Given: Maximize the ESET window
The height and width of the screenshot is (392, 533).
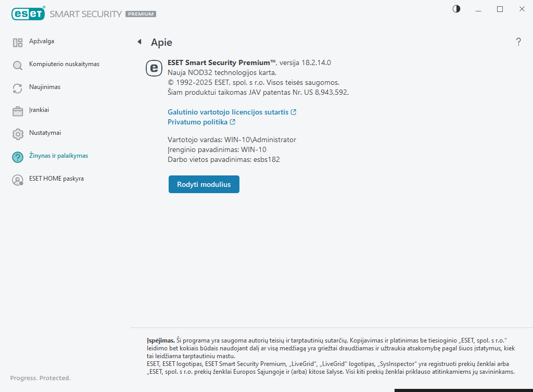Looking at the screenshot, I should coord(500,9).
